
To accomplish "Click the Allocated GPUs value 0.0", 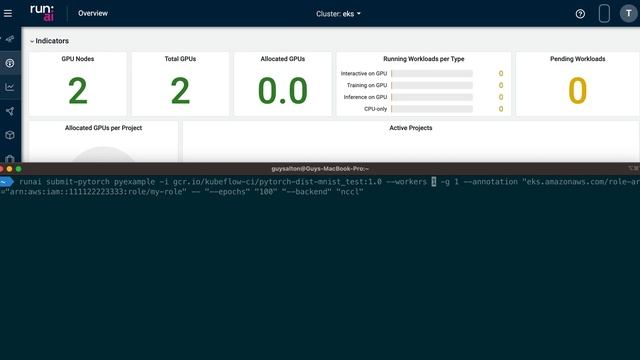I will pos(282,91).
